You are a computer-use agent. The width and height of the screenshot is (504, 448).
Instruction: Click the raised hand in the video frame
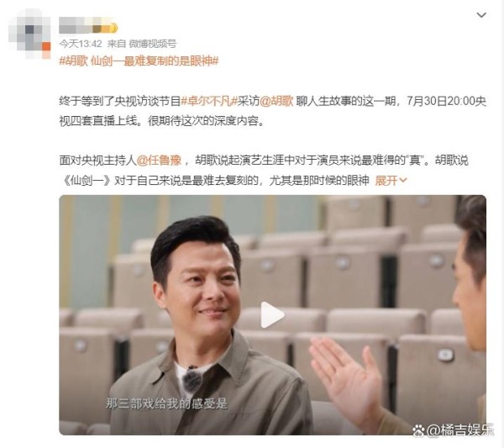tap(347, 377)
